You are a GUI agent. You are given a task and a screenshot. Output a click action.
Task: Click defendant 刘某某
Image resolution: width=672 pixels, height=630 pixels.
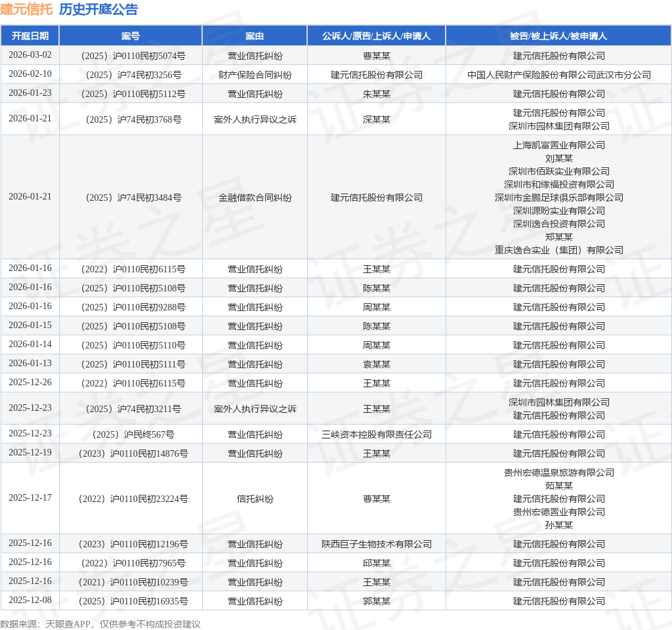coord(559,158)
